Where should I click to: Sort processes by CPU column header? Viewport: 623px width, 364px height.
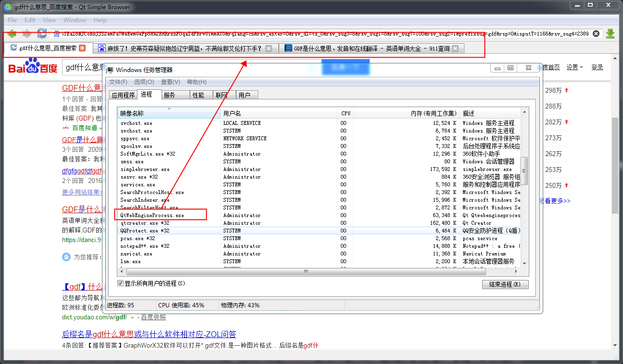(x=346, y=113)
